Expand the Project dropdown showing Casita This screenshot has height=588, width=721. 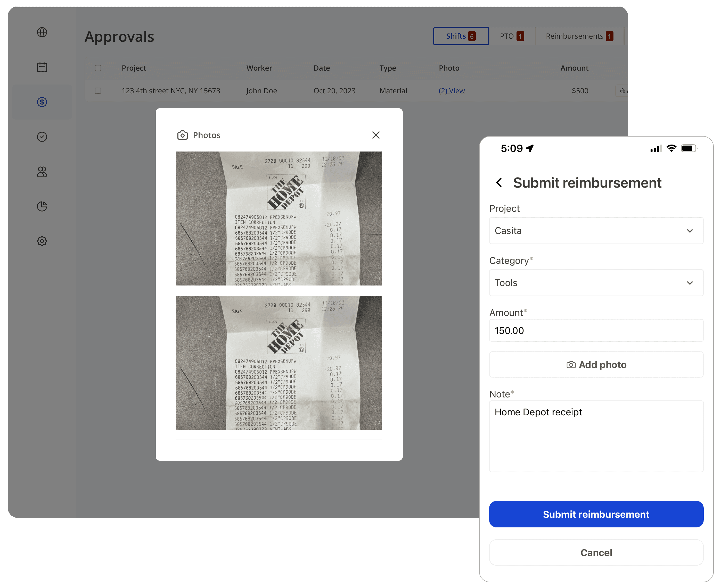(596, 231)
